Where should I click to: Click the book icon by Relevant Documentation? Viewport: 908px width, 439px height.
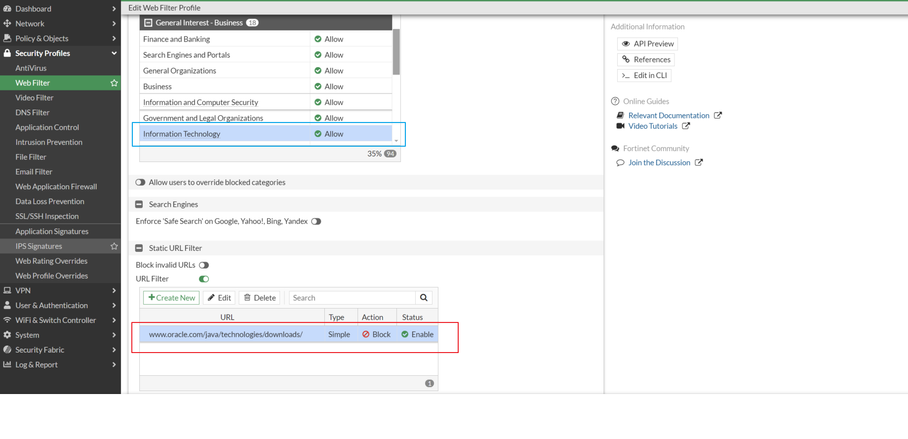click(x=621, y=115)
